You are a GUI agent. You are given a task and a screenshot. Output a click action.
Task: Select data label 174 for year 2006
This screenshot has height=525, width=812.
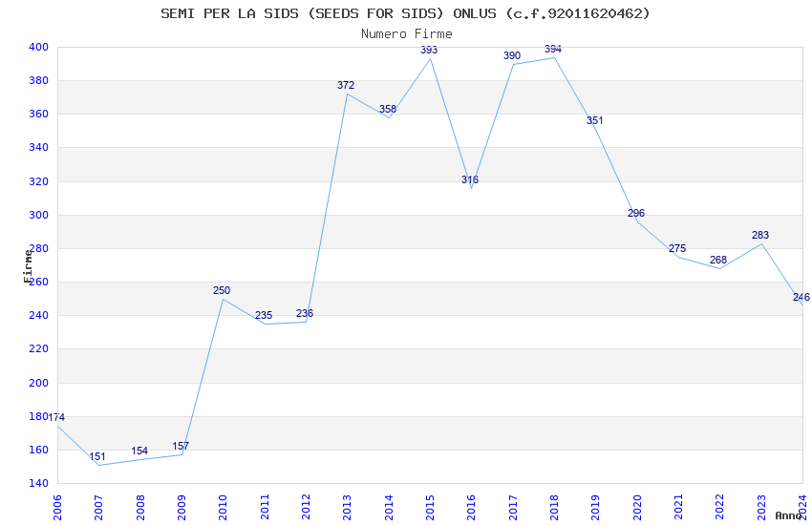56,417
